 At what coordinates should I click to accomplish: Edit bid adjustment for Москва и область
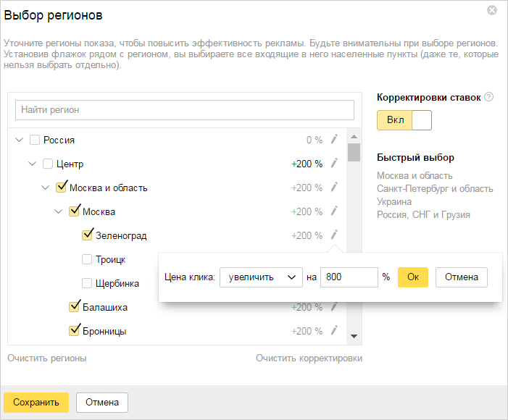coord(334,187)
